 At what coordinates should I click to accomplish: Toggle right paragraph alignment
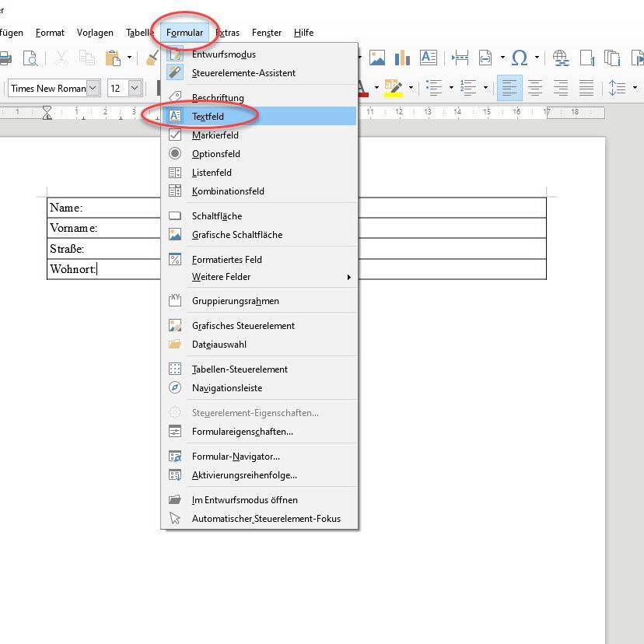(561, 87)
